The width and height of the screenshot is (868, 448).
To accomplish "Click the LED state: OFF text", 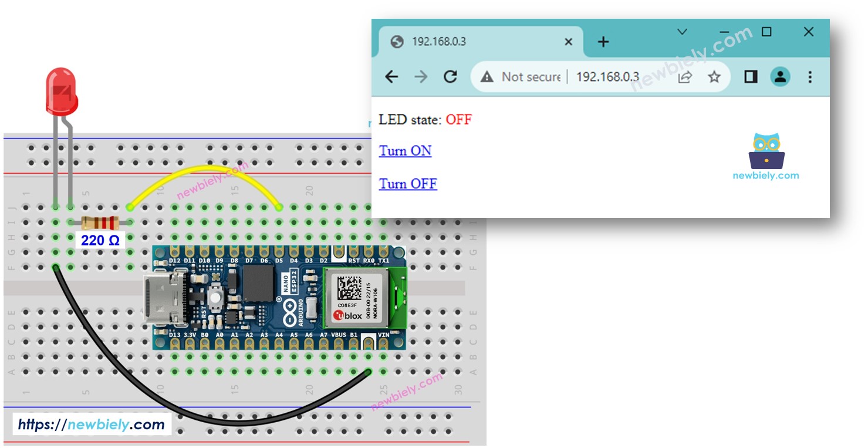I will point(425,119).
